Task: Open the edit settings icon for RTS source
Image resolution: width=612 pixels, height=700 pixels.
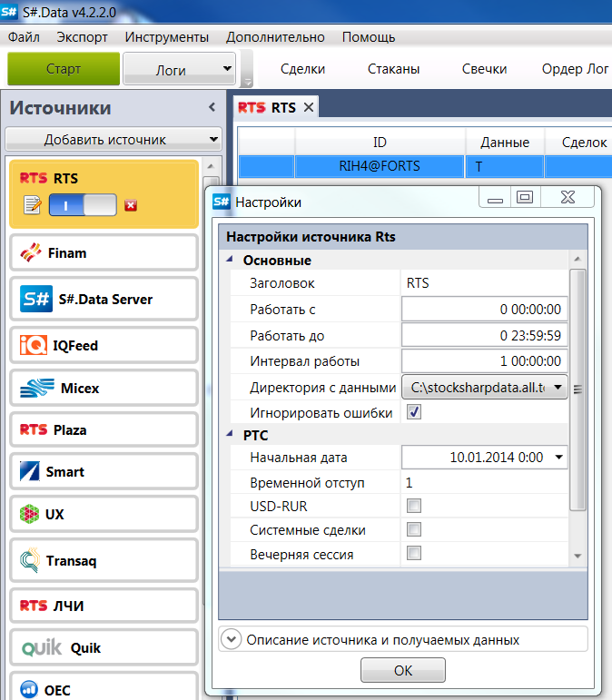Action: click(x=32, y=205)
